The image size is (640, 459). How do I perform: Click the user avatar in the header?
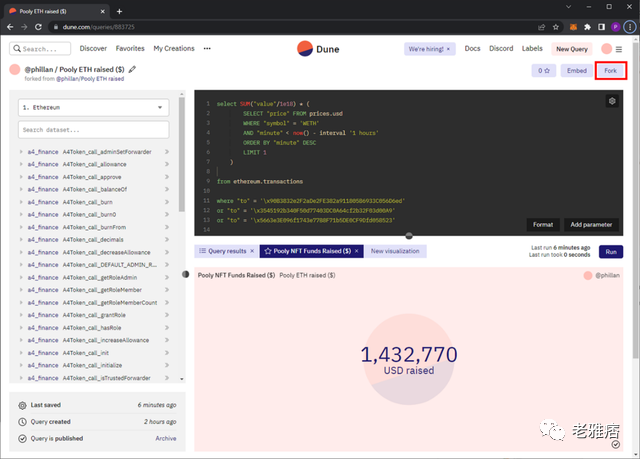coord(607,49)
